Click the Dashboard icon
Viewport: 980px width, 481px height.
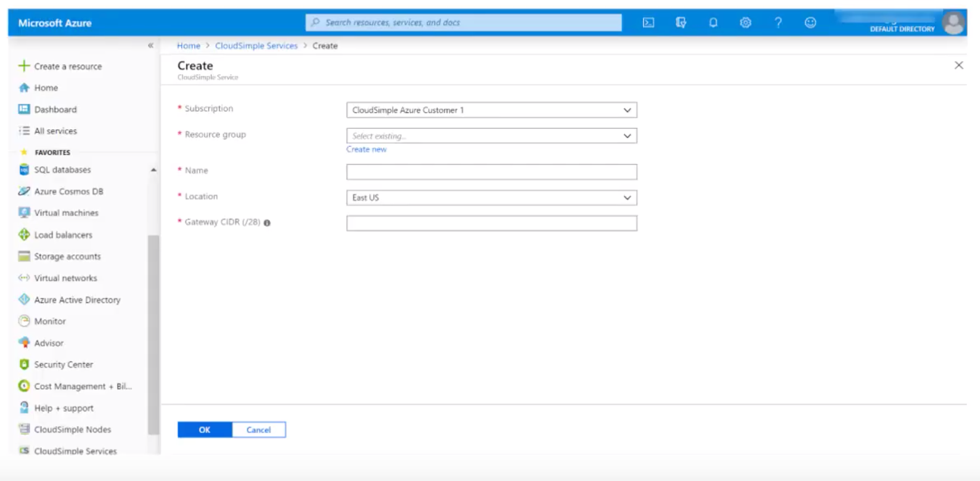tap(24, 109)
